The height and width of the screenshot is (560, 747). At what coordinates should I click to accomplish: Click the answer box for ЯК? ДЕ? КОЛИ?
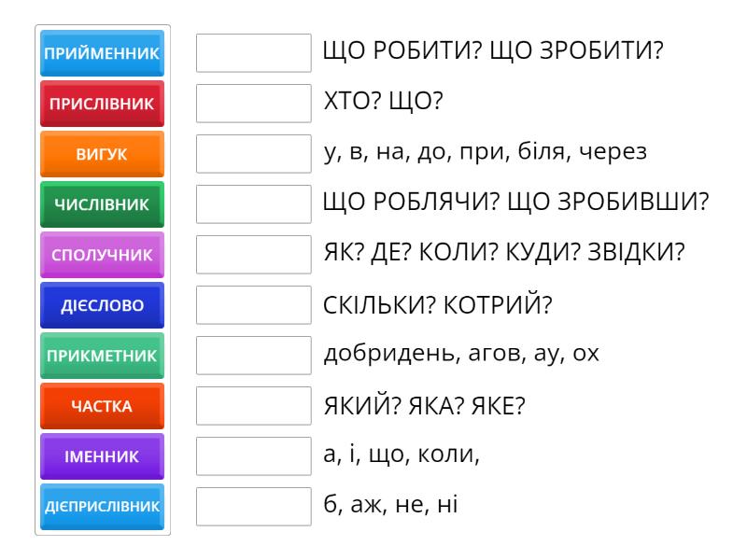254,255
